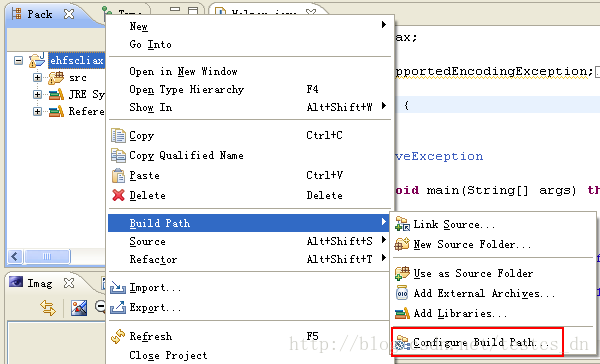Click the Imag tab label
Screen dimensions: 600x364
[40, 283]
